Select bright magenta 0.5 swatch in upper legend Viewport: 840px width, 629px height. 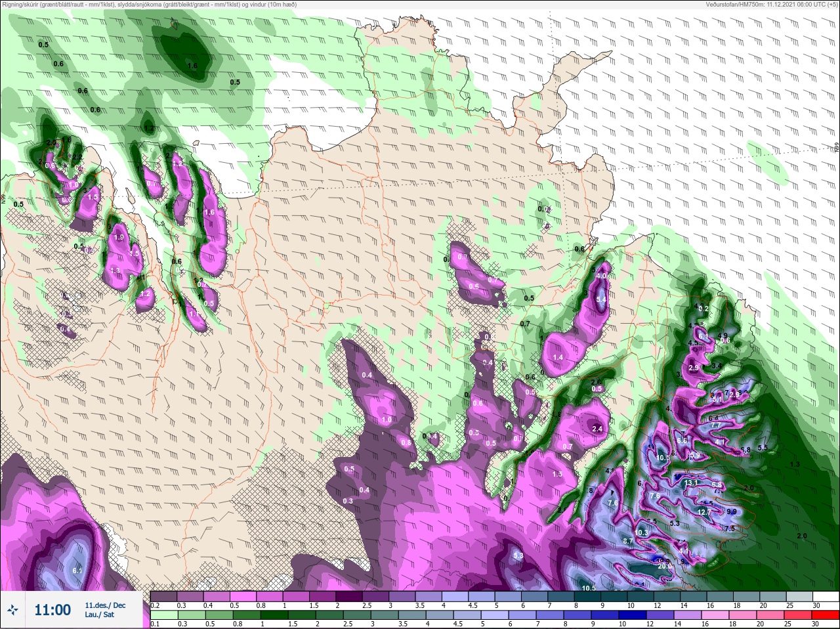coord(243,596)
